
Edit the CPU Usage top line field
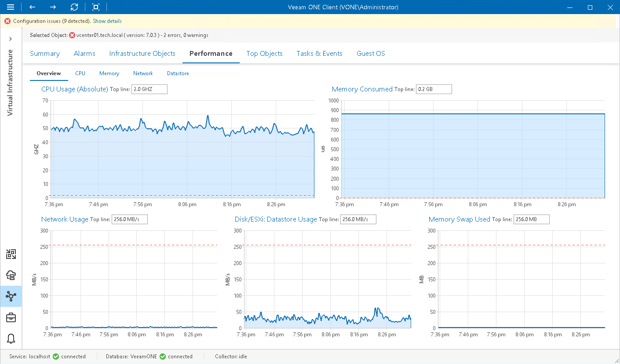[x=150, y=89]
